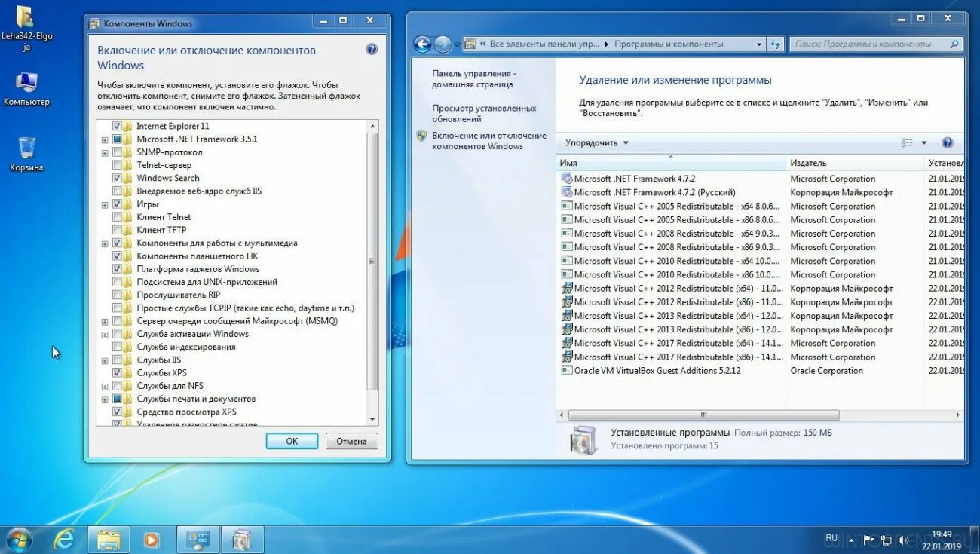Select Microsoft Visual C++ 2005 Redistributable x64 row
The height and width of the screenshot is (554, 980).
pos(761,206)
